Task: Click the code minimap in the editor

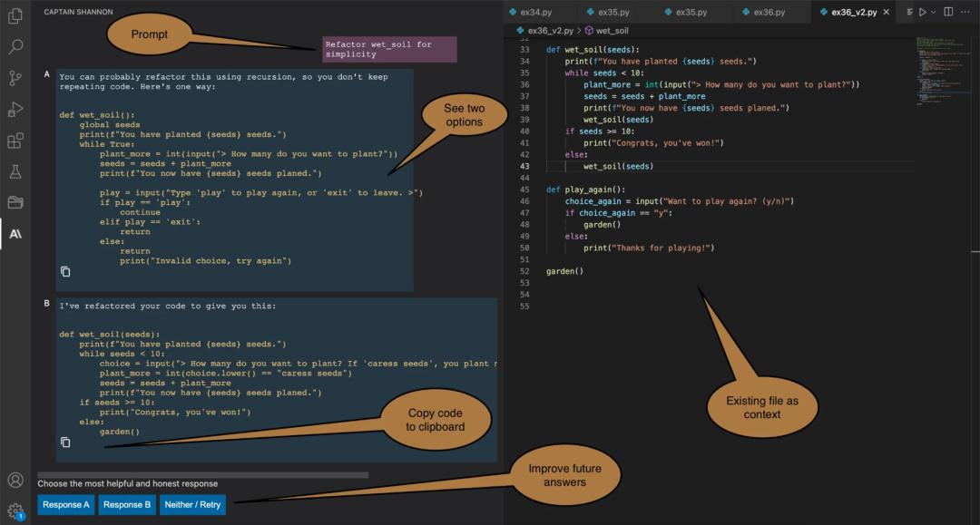Action: (943, 70)
